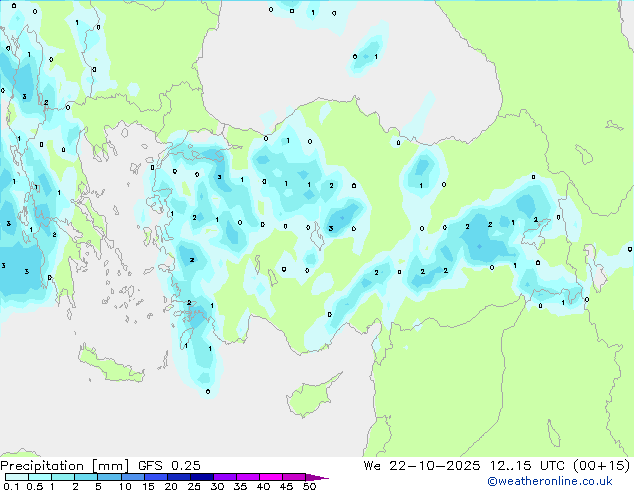634x490 pixels.
Task: Select the 35–40 mm legend color box
Action: point(247,477)
